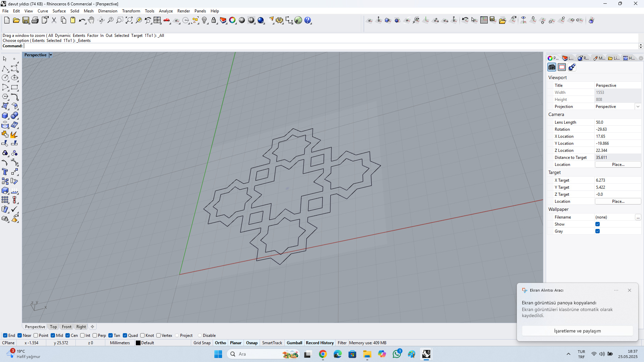Select the Circle tool in left sidebar

pyautogui.click(x=5, y=78)
